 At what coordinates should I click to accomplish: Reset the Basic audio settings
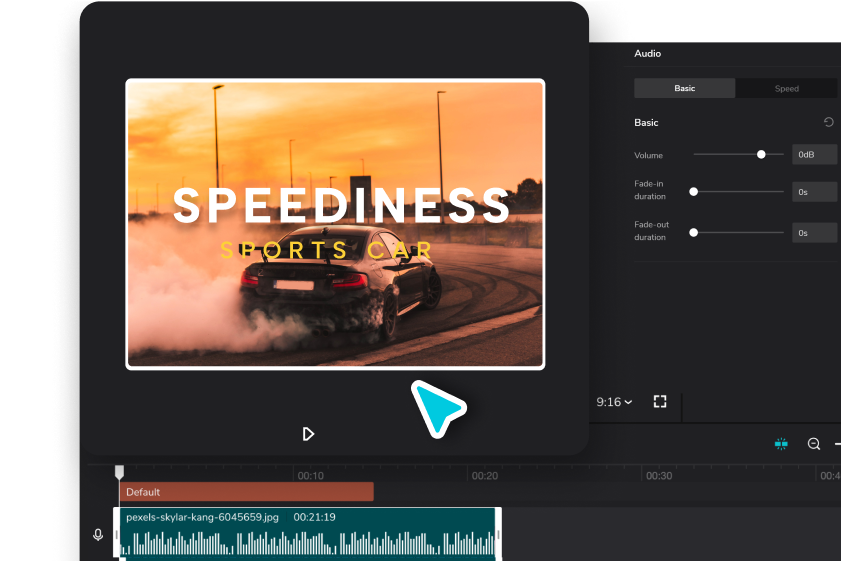point(829,122)
